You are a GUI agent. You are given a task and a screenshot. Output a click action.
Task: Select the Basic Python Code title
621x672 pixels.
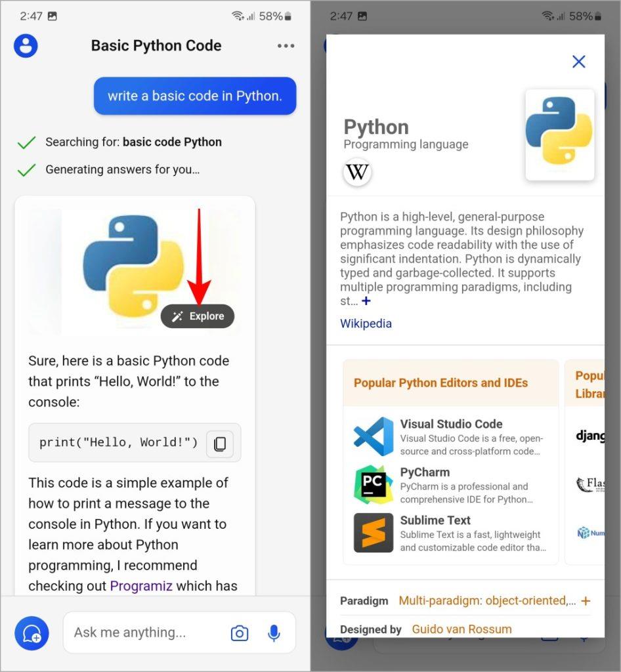tap(156, 46)
